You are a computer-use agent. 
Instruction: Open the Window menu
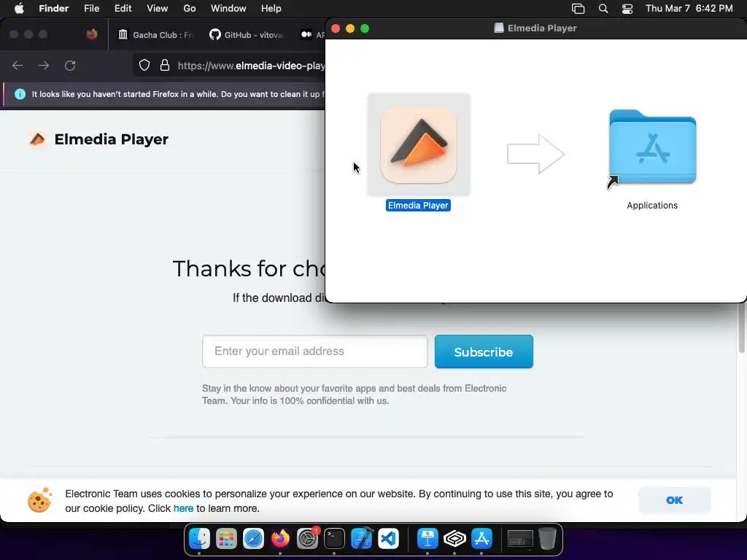228,8
